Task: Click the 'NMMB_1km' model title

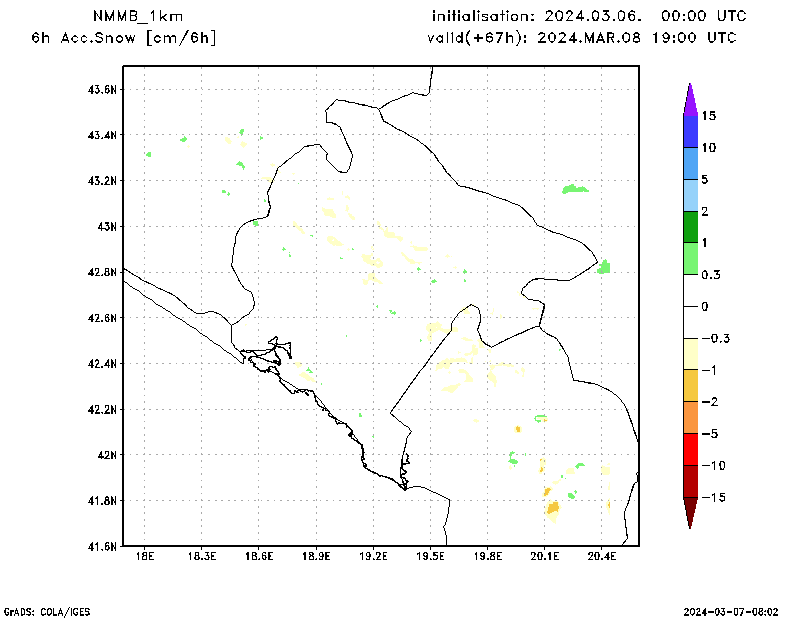Action: pyautogui.click(x=138, y=16)
